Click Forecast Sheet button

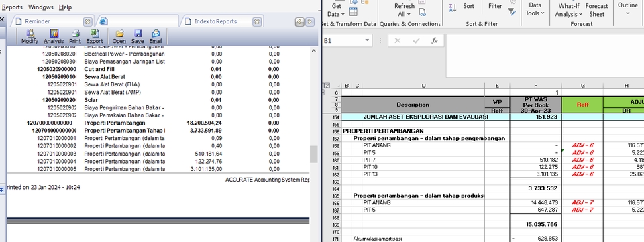pyautogui.click(x=597, y=10)
